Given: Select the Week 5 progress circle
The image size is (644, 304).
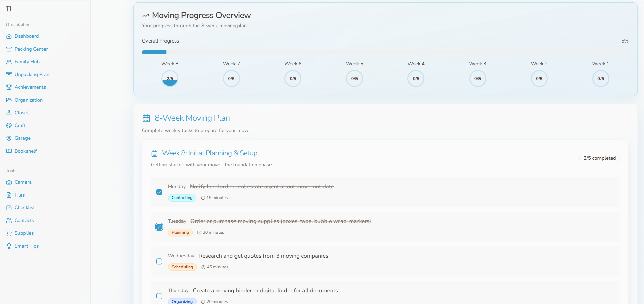Looking at the screenshot, I should pos(354,79).
